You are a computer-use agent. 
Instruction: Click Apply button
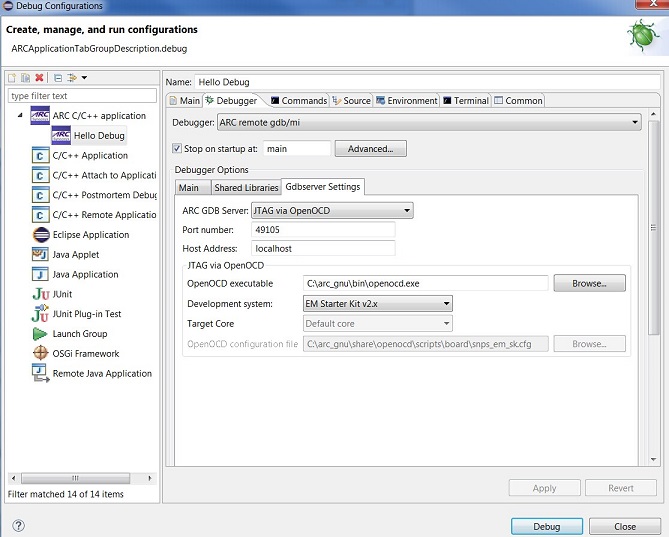pos(544,488)
